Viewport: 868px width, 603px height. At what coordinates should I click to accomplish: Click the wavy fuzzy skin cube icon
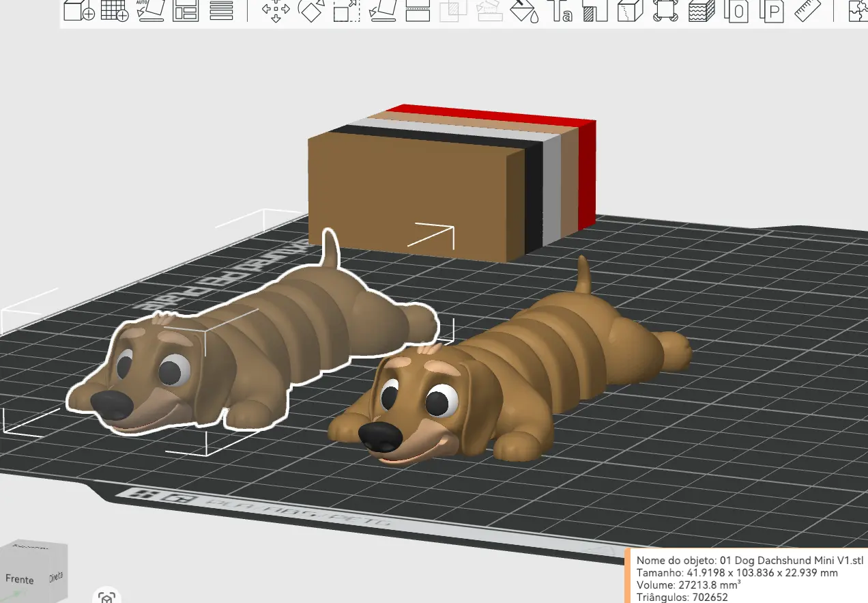701,11
